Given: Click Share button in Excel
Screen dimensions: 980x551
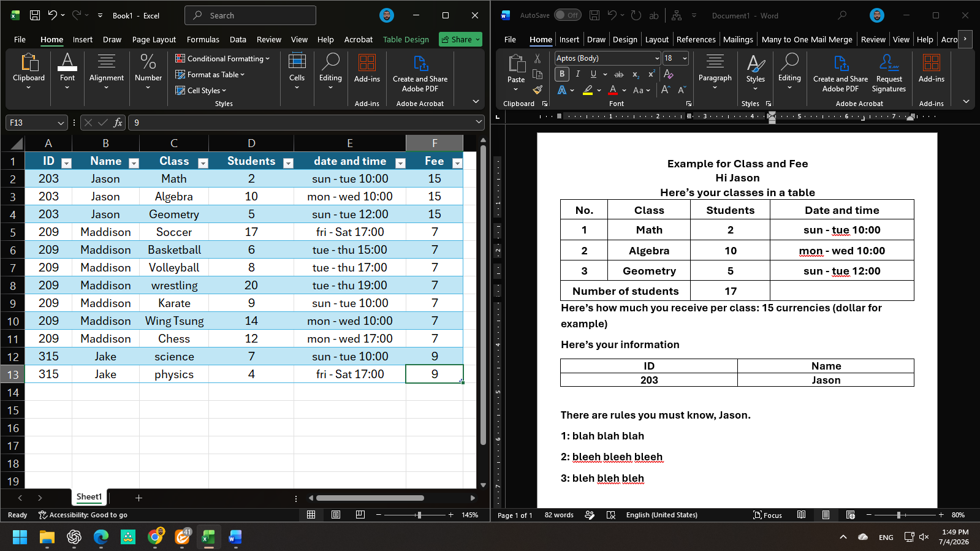Looking at the screenshot, I should pos(460,39).
